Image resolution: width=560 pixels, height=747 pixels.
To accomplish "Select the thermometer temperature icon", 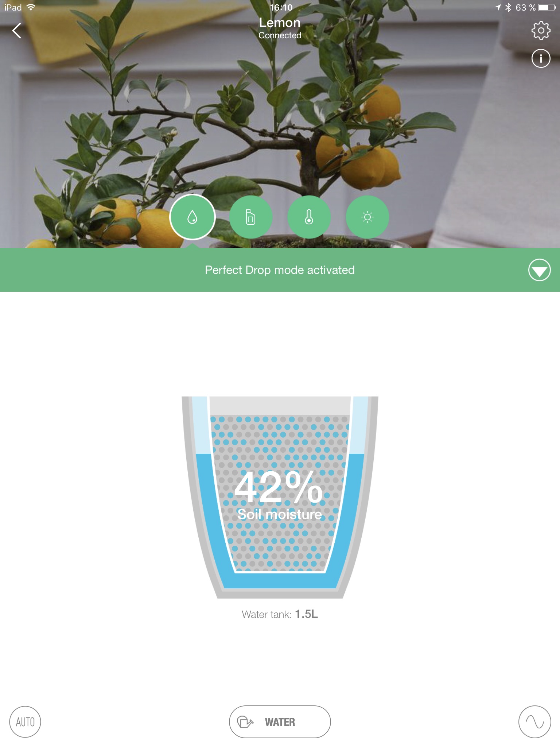I will point(309,217).
